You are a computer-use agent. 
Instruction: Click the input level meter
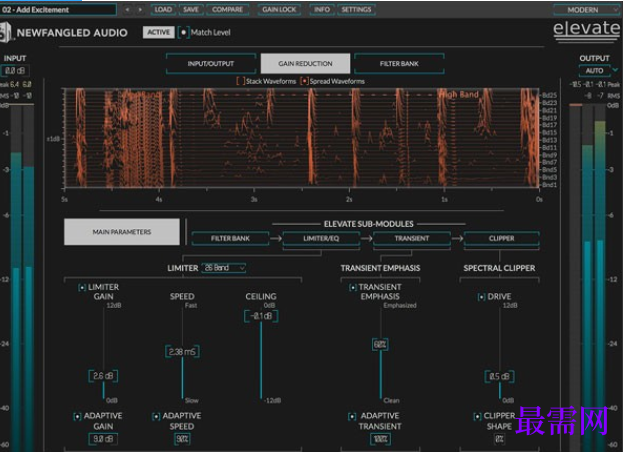click(22, 278)
